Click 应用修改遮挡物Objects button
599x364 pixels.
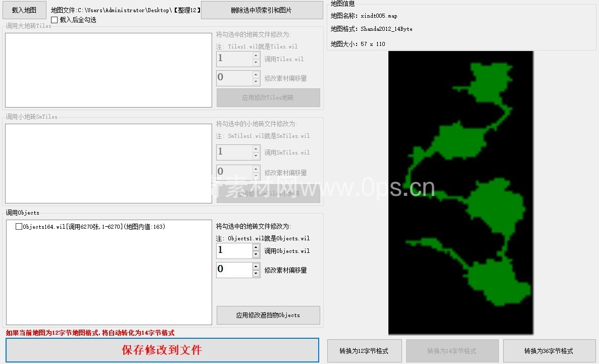pyautogui.click(x=268, y=315)
